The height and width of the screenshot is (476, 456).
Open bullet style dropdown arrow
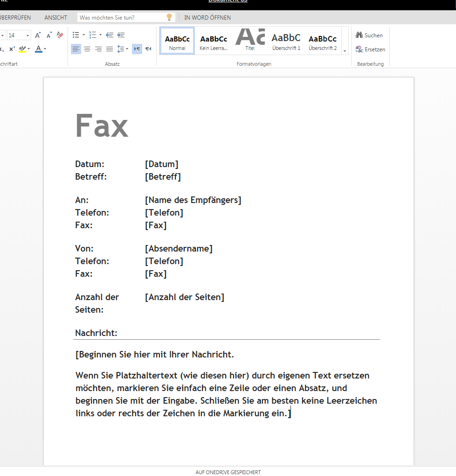[x=84, y=35]
